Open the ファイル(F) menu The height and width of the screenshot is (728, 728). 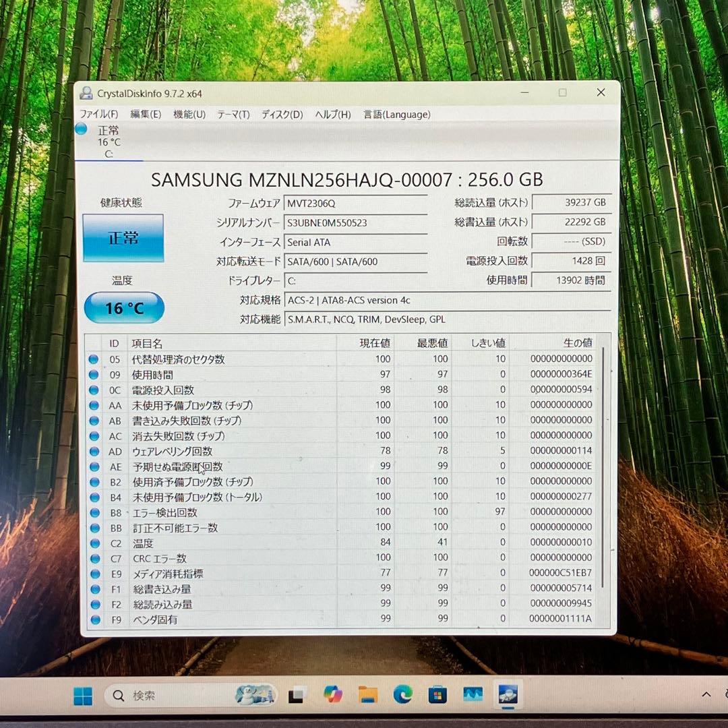click(x=98, y=115)
